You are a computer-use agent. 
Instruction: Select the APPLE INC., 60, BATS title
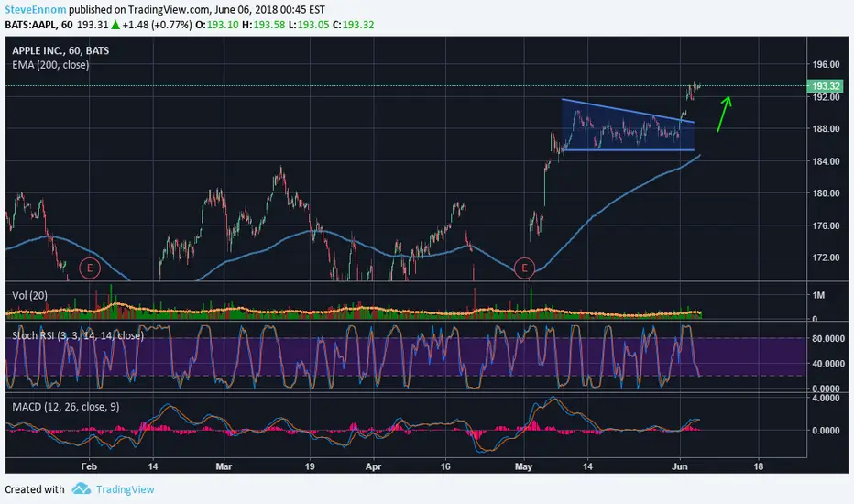(x=60, y=50)
